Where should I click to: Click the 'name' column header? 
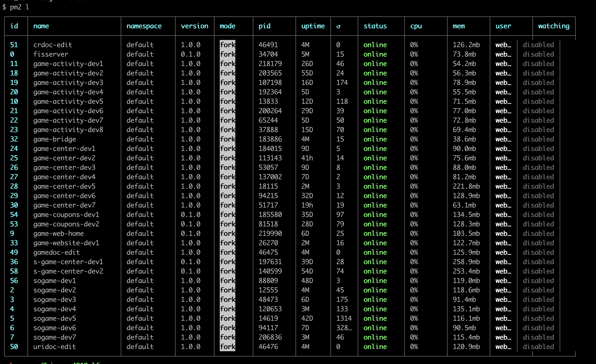pos(41,26)
